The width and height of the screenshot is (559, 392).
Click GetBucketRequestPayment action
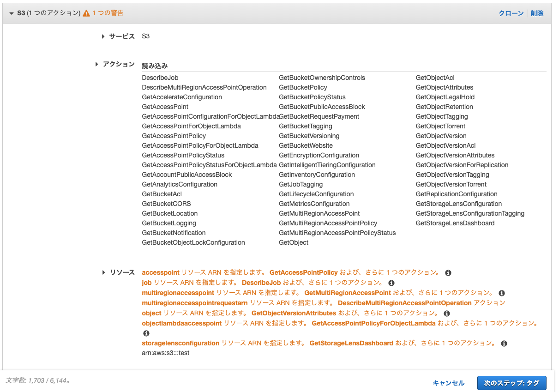coord(319,116)
